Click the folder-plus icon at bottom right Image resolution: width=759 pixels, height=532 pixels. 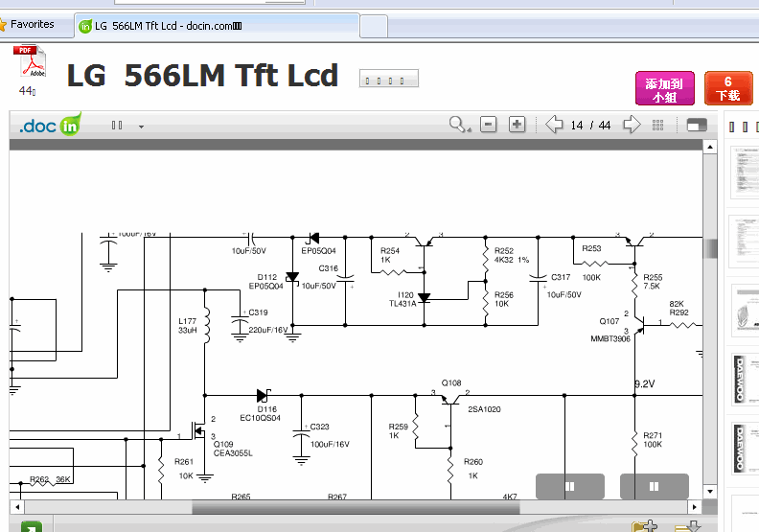(x=645, y=526)
